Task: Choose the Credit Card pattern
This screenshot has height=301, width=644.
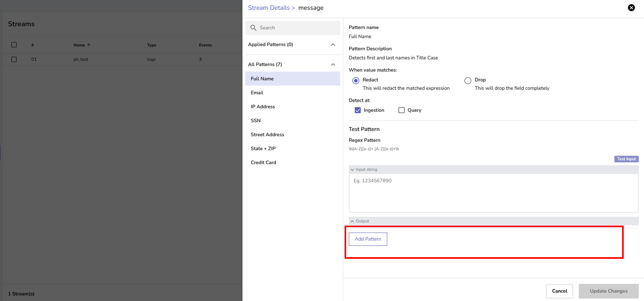Action: [x=263, y=162]
